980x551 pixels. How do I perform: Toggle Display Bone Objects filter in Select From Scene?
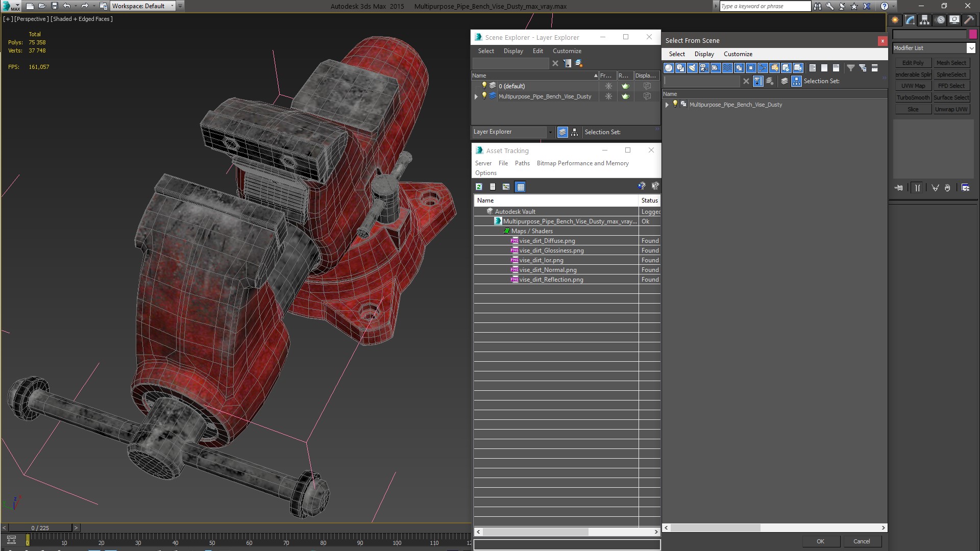point(763,68)
